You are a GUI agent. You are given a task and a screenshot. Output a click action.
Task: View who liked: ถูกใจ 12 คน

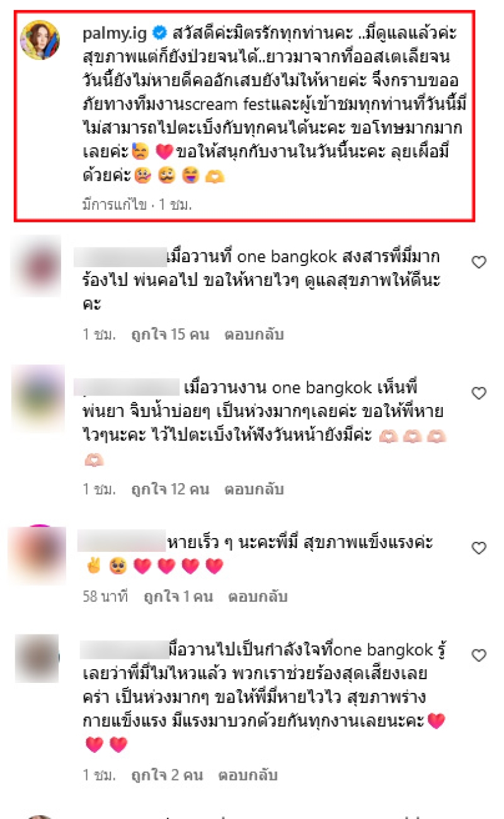pyautogui.click(x=169, y=490)
